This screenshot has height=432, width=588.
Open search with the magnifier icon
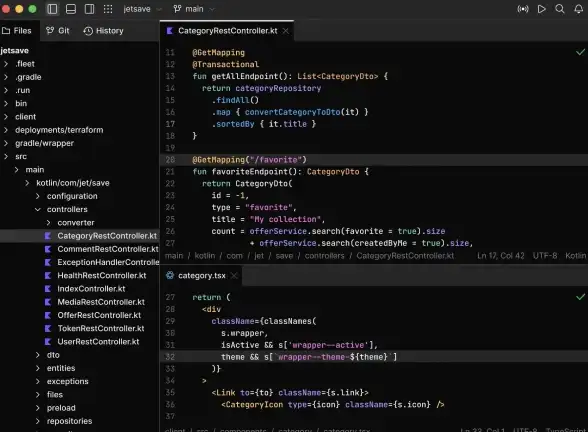tap(560, 9)
